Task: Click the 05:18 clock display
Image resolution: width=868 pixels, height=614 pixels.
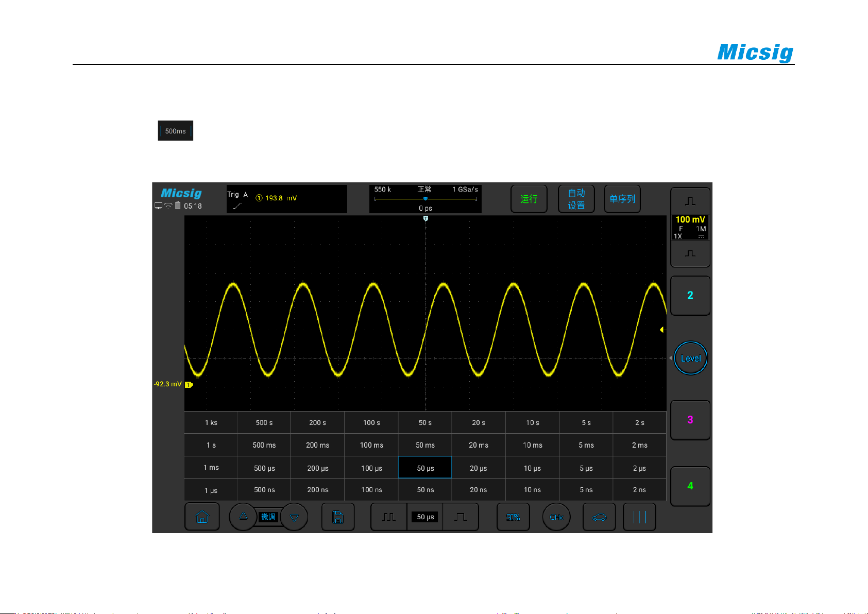Action: [193, 206]
